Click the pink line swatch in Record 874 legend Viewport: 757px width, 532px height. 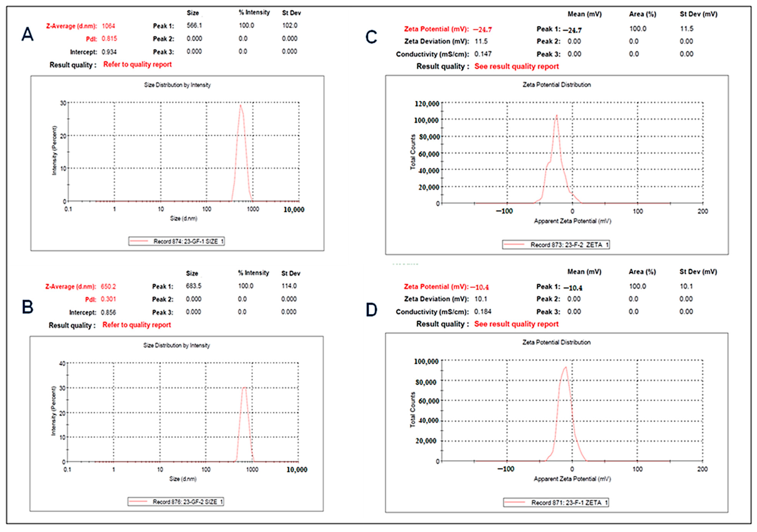[x=139, y=242]
